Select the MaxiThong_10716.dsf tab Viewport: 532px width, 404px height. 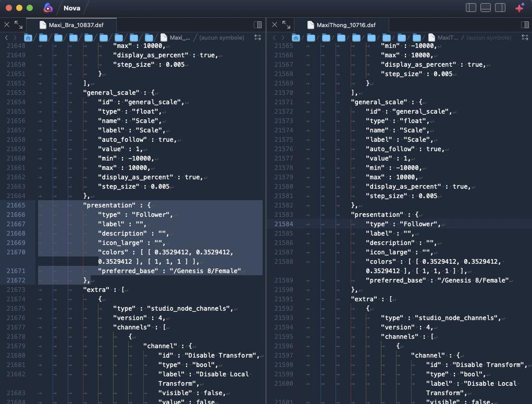pyautogui.click(x=341, y=25)
